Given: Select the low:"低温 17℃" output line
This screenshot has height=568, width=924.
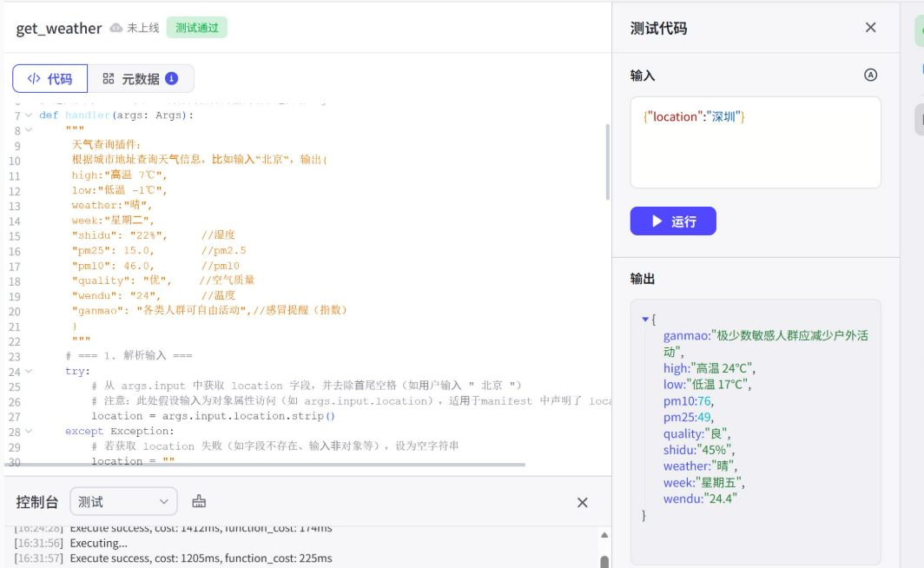Looking at the screenshot, I should coord(707,385).
